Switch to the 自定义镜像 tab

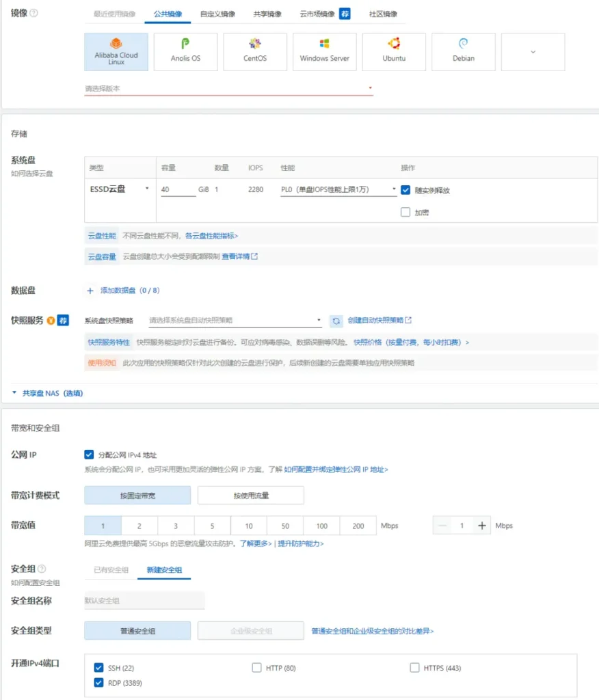click(217, 14)
